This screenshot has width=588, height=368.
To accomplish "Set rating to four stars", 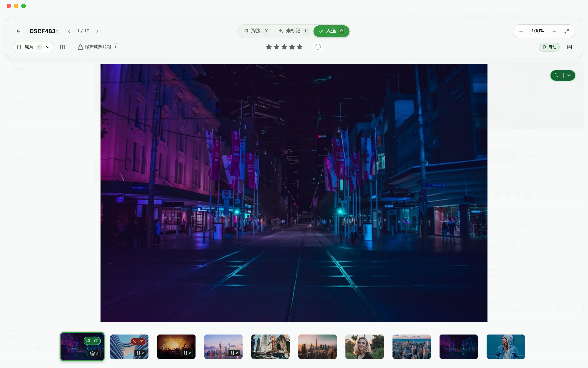I will click(292, 47).
